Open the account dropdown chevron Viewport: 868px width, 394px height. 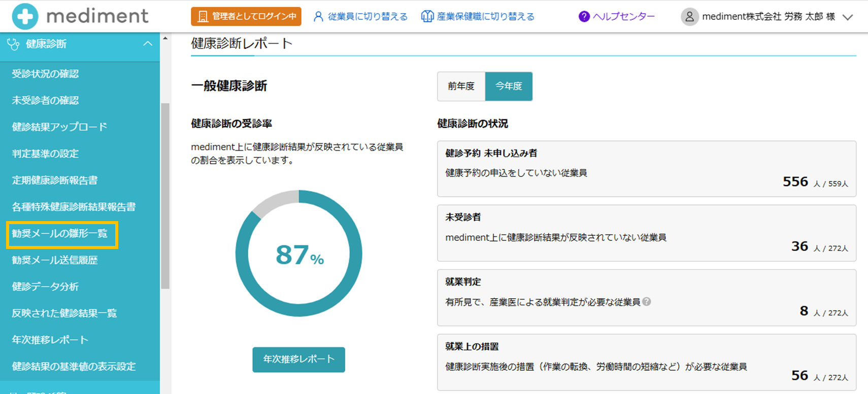tap(848, 17)
